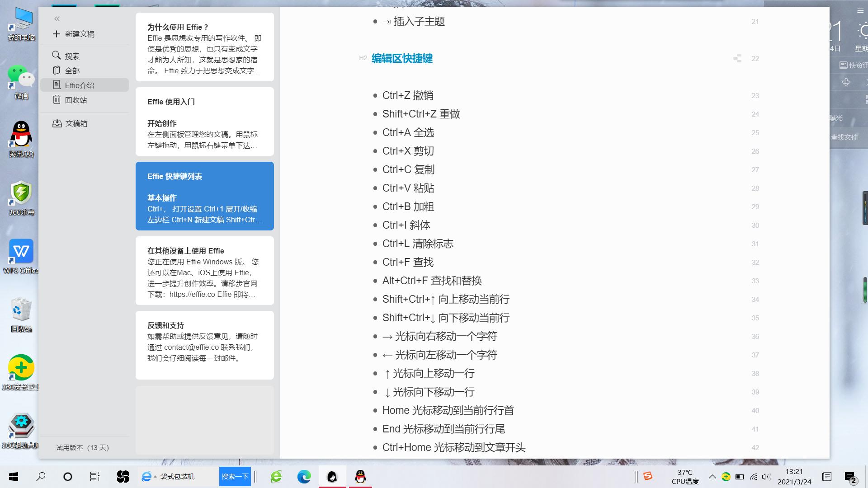Open Wi-Fi network settings from tray
The width and height of the screenshot is (868, 488).
point(753,476)
